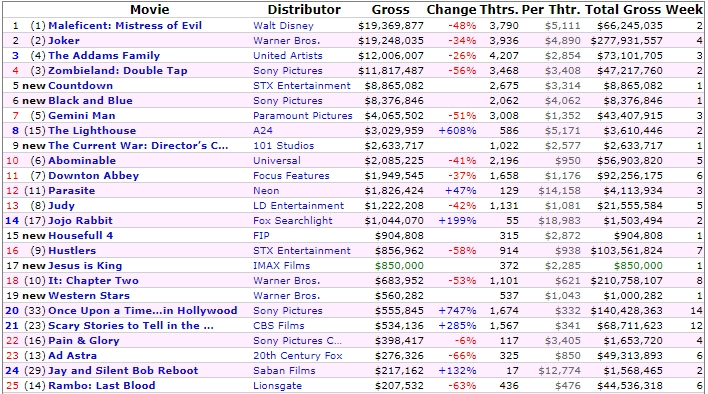Open the A24 distributor page

(263, 130)
